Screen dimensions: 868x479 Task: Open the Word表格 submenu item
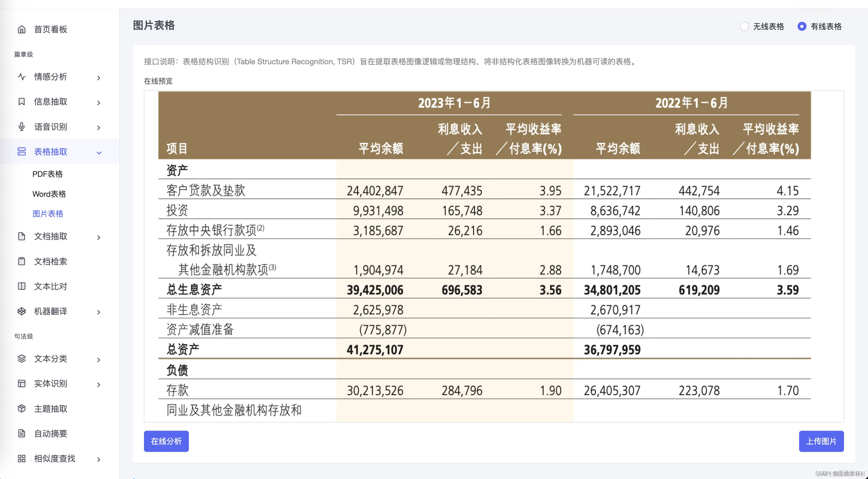pyautogui.click(x=49, y=194)
